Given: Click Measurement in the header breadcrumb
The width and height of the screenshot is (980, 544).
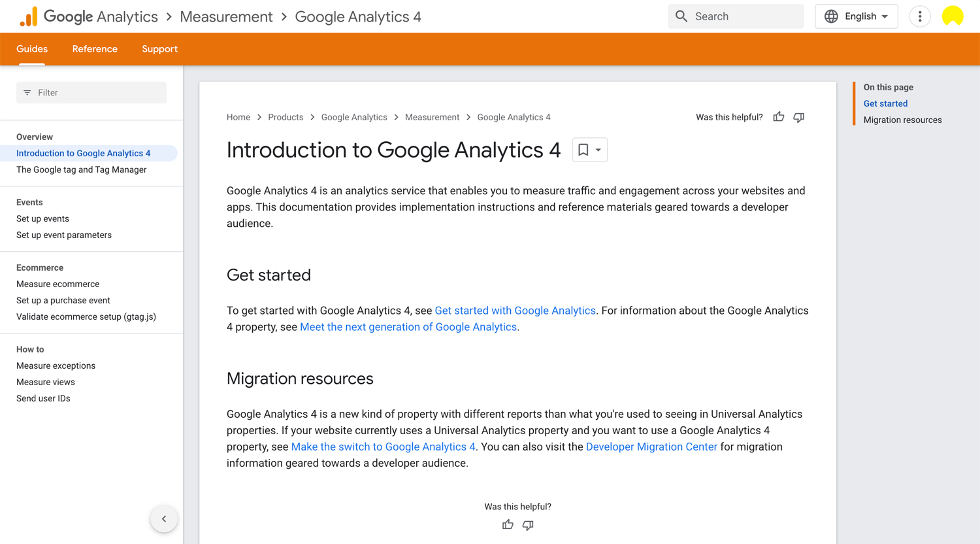Looking at the screenshot, I should point(226,16).
